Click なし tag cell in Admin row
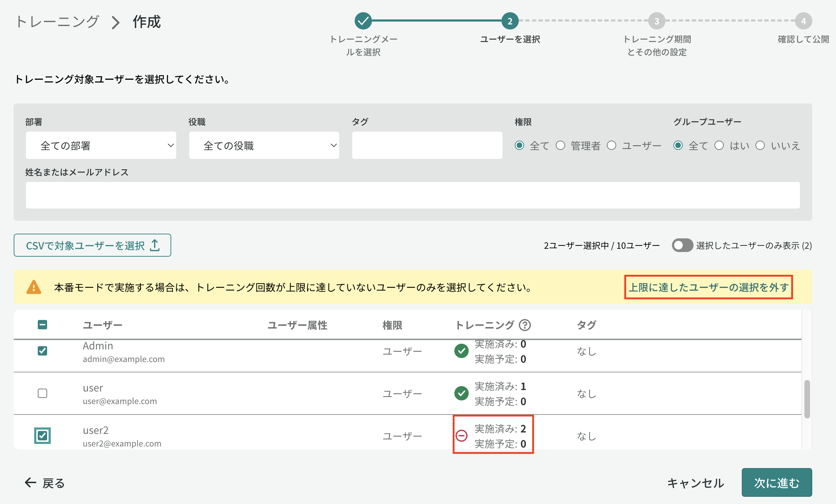Screen dimensions: 836x504 (586, 351)
